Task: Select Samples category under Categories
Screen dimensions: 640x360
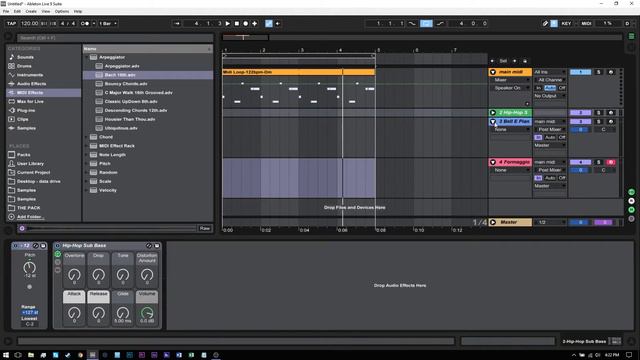Action: point(26,128)
